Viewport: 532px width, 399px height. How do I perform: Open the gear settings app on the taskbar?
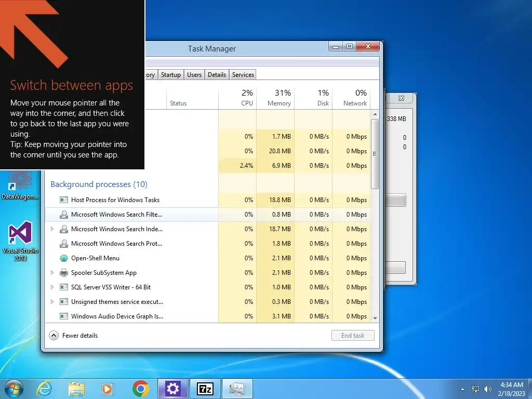(172, 389)
